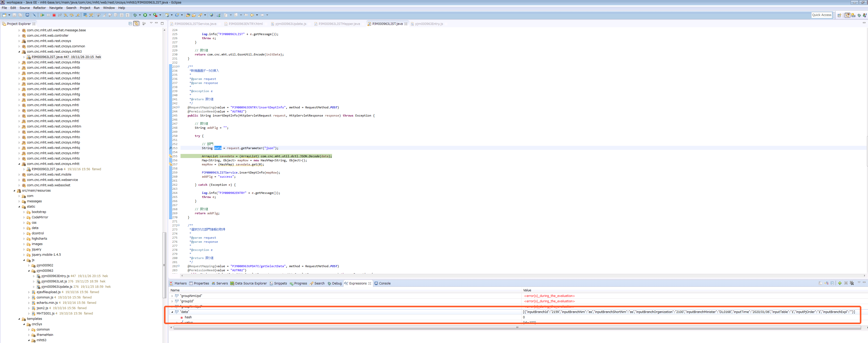Fold the method at line 243
This screenshot has height=343, width=868.
[x=178, y=107]
